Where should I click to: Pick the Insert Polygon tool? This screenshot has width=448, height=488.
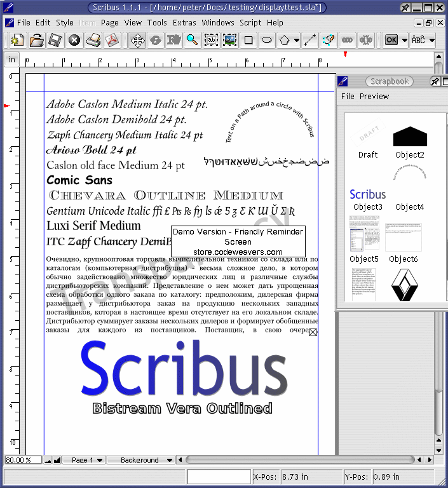click(285, 40)
